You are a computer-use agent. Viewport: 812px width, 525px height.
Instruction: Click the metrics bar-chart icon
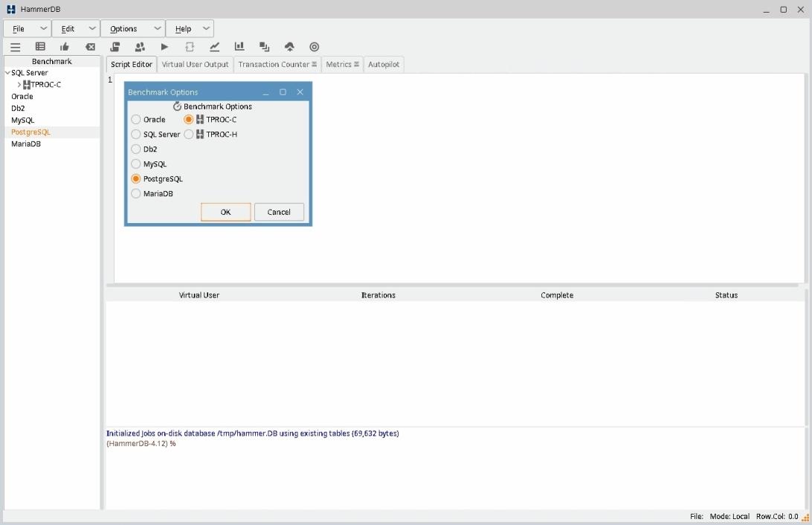239,47
